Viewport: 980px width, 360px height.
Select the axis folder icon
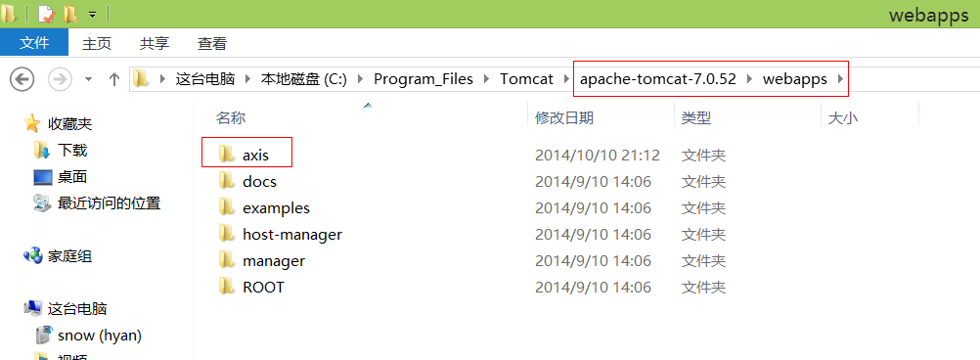226,154
